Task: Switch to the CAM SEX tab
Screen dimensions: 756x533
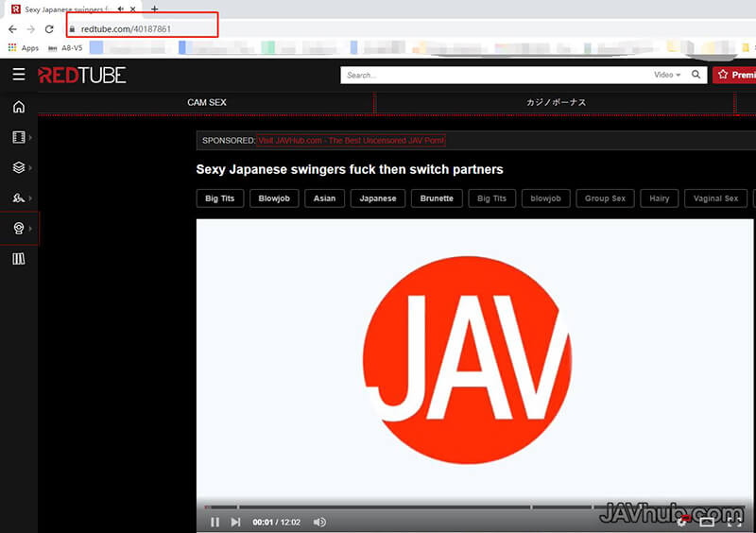Action: [206, 102]
